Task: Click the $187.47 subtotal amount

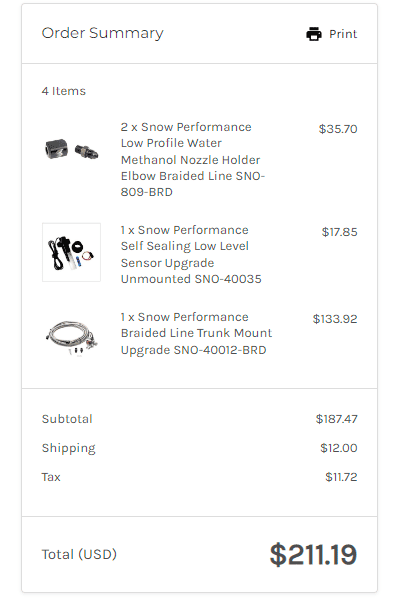Action: 336,419
